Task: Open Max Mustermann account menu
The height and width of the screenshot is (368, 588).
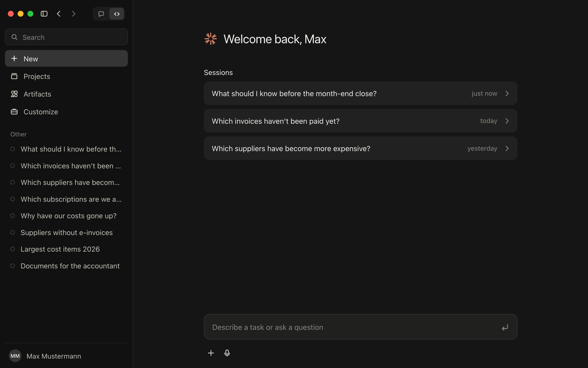Action: point(66,356)
